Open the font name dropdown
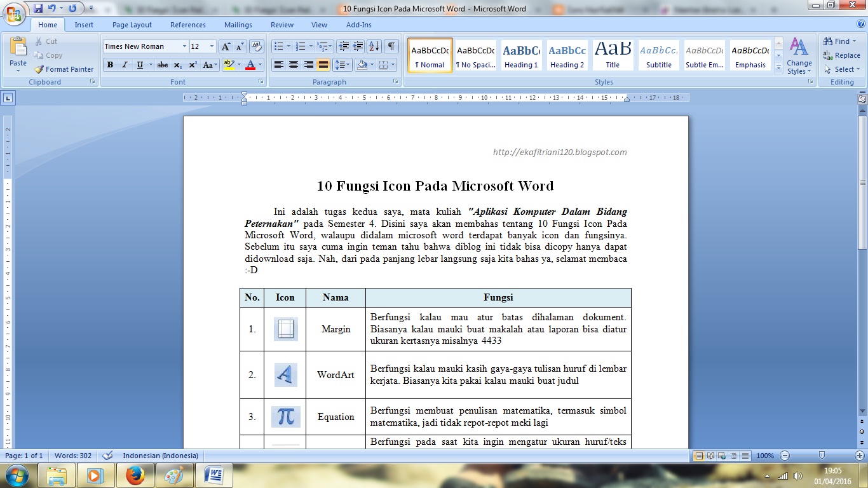Viewport: 868px width, 488px height. [185, 46]
